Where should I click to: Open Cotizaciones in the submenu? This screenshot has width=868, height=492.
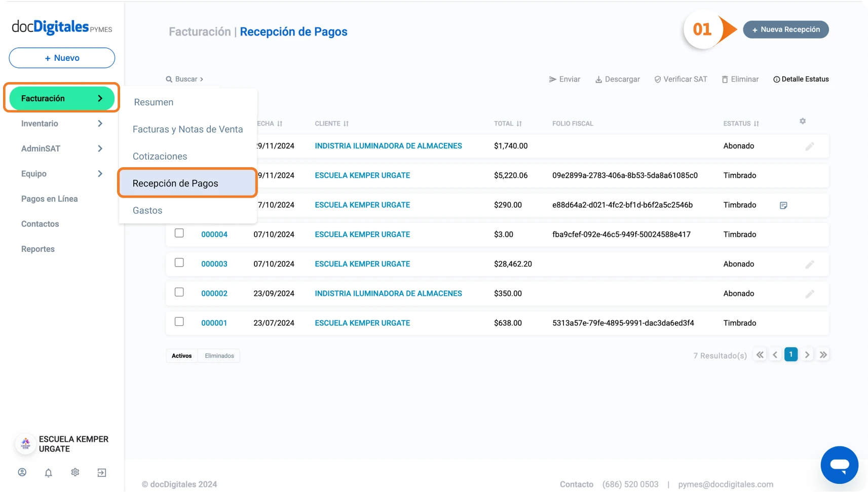[x=160, y=157]
